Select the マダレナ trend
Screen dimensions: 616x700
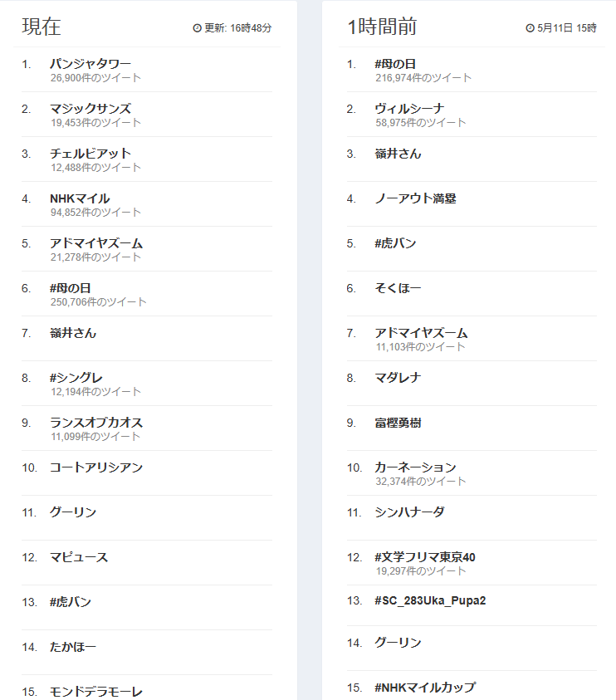pos(398,378)
